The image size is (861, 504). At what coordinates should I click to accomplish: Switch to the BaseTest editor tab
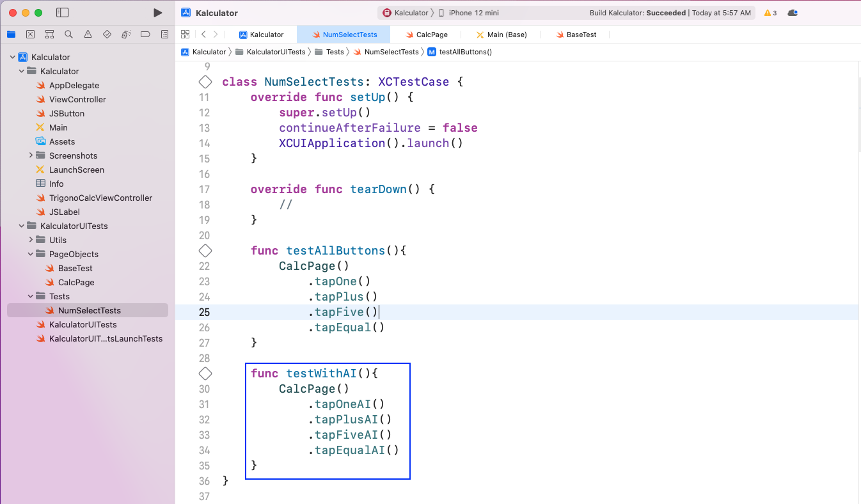[x=576, y=35]
